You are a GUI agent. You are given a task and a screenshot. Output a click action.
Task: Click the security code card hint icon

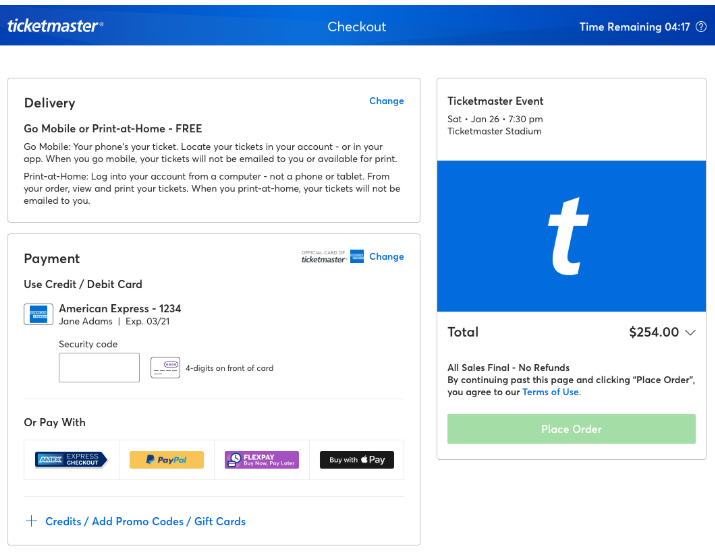coord(165,367)
